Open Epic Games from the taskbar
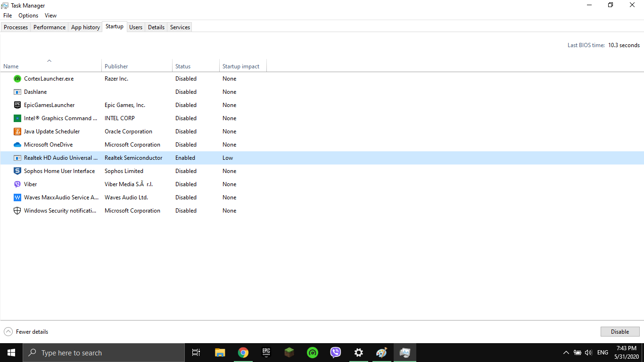644x362 pixels. point(266,353)
